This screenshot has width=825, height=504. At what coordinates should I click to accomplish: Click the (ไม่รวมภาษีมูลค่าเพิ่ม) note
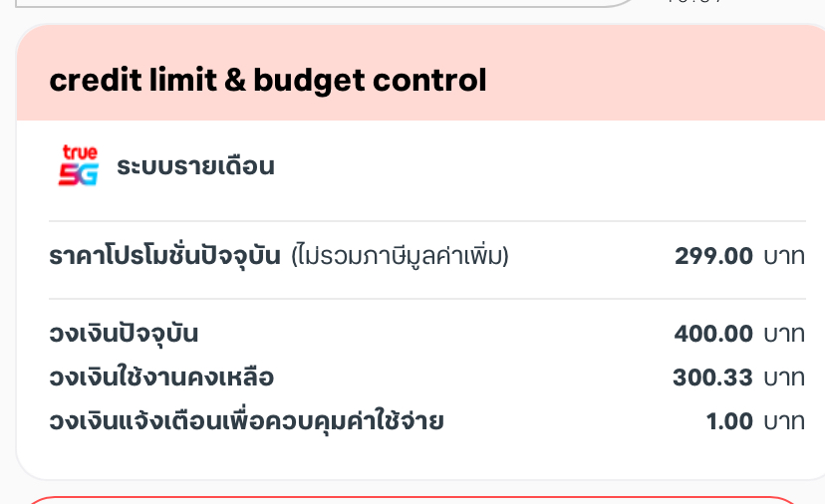[x=400, y=257]
